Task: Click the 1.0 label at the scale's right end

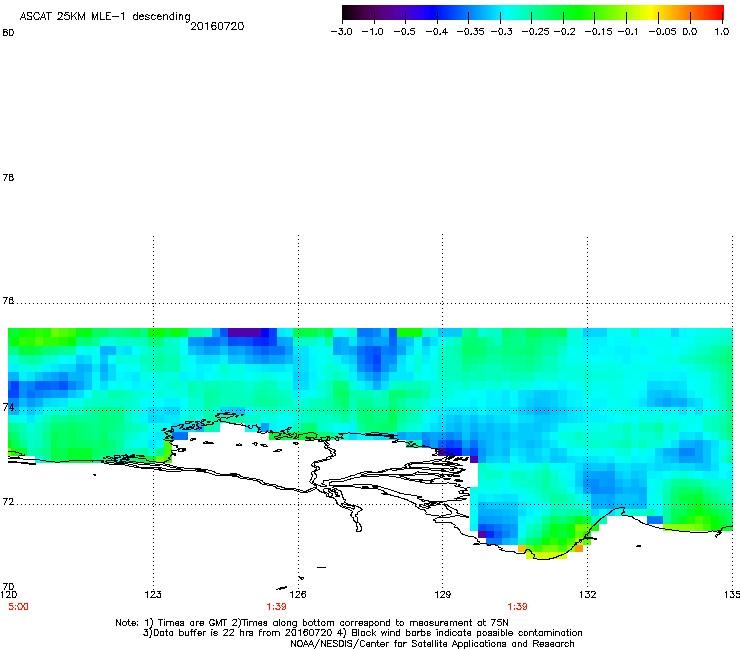Action: pyautogui.click(x=722, y=32)
